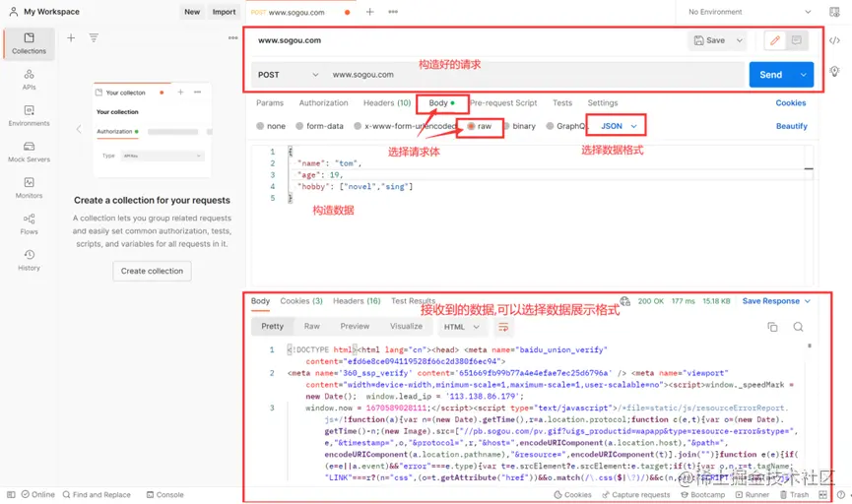Image resolution: width=852 pixels, height=504 pixels.
Task: Switch to the Authorization tab
Action: 323,102
